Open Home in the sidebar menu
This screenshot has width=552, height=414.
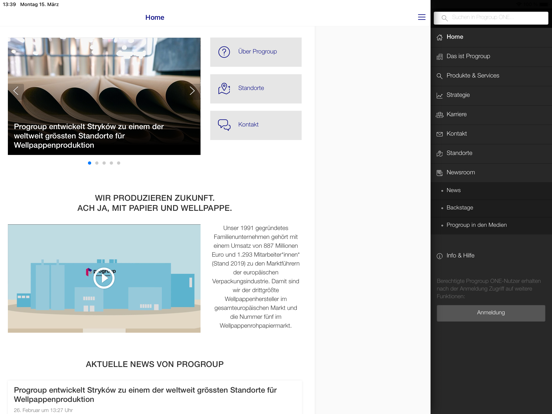pyautogui.click(x=491, y=37)
